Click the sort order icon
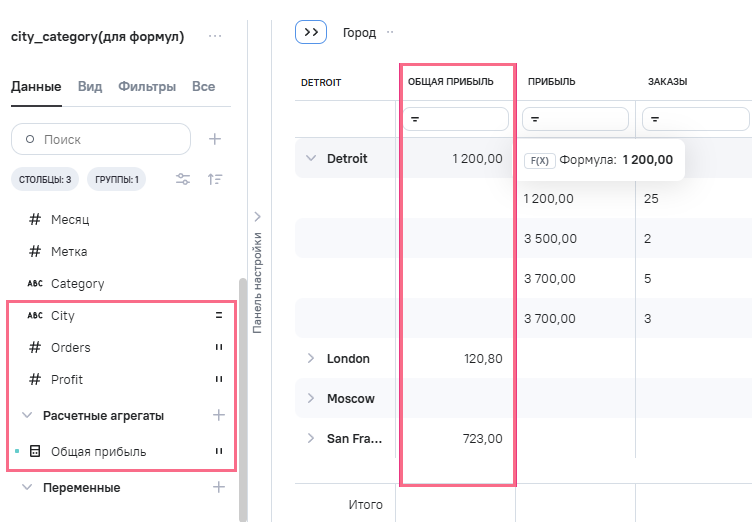This screenshot has height=522, width=752. [x=215, y=180]
